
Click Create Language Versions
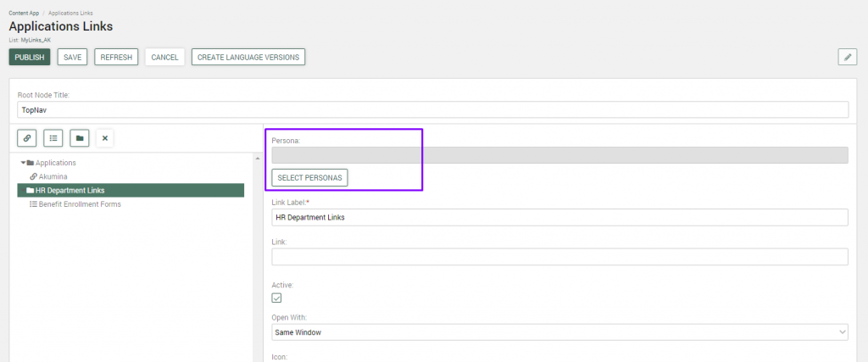click(x=248, y=57)
